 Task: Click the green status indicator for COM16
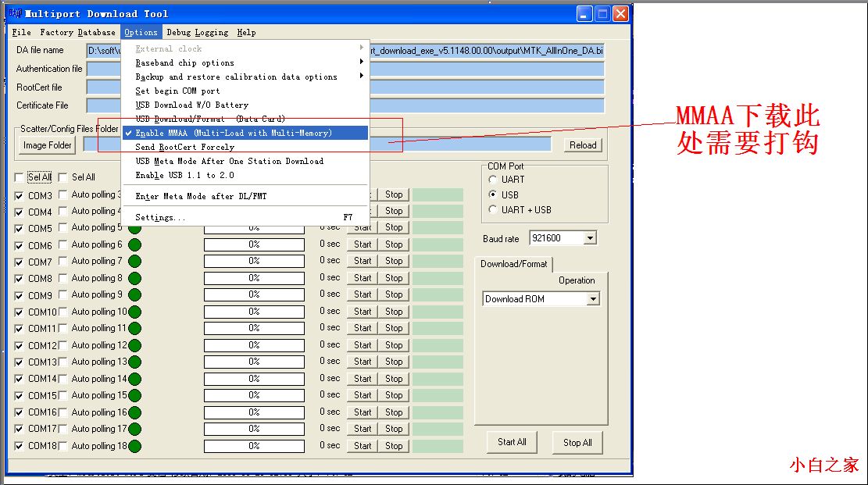134,412
